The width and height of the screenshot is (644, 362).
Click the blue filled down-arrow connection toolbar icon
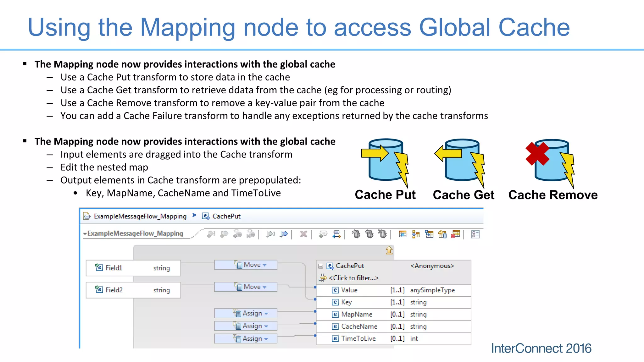tap(284, 234)
